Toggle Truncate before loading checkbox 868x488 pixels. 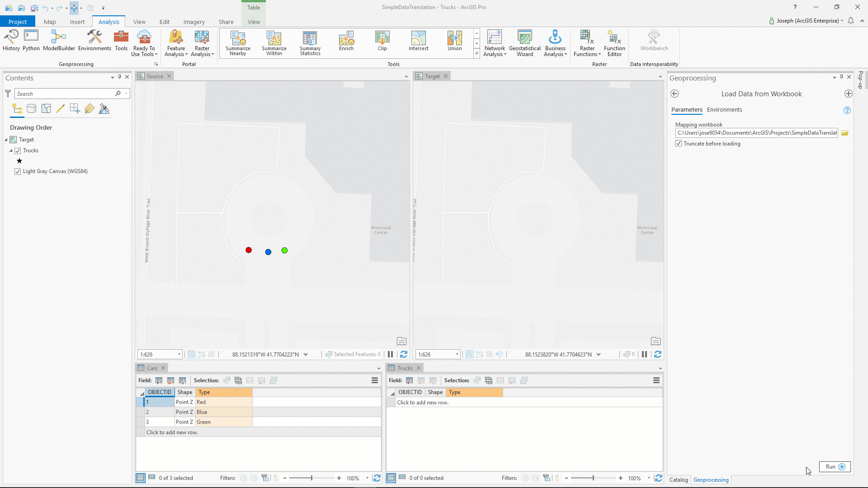[679, 144]
